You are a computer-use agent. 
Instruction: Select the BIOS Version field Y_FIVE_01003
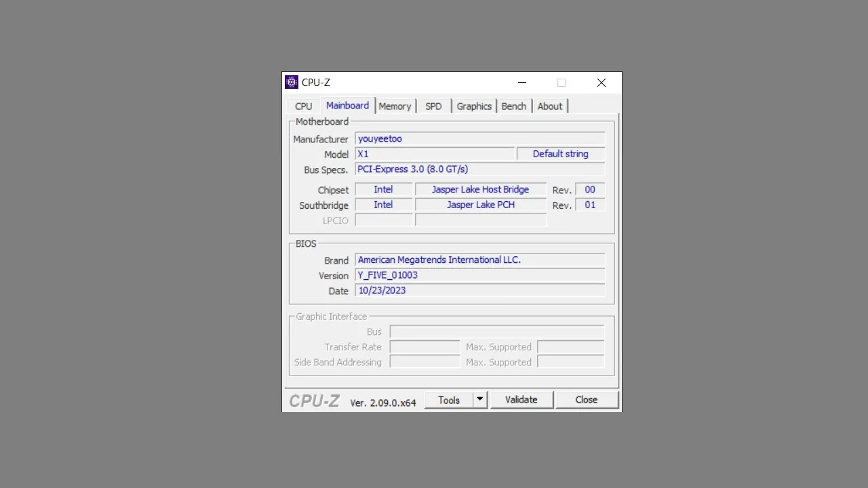479,274
